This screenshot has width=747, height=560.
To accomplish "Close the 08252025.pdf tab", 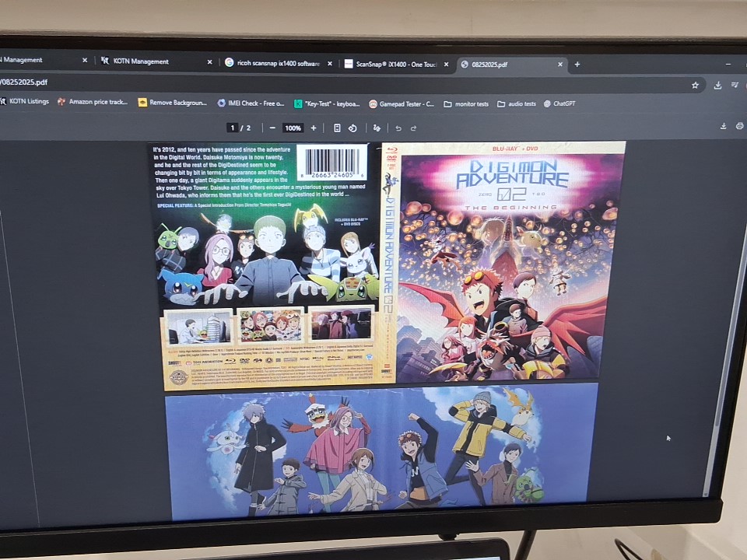I will click(560, 65).
